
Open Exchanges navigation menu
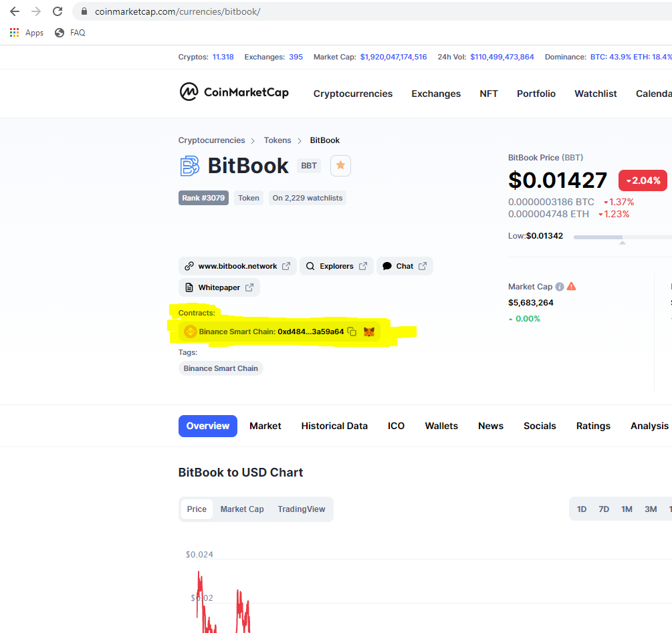[x=436, y=94]
